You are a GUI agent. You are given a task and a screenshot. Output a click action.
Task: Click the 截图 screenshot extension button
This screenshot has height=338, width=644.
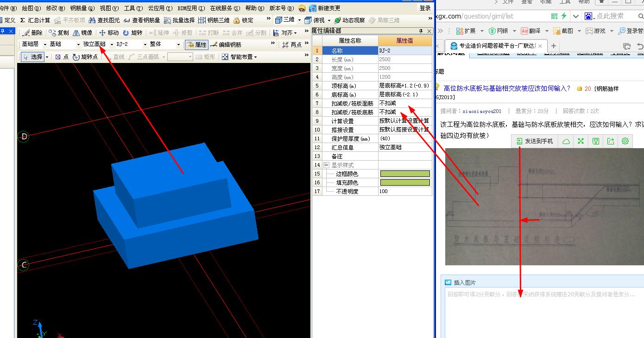(562, 31)
